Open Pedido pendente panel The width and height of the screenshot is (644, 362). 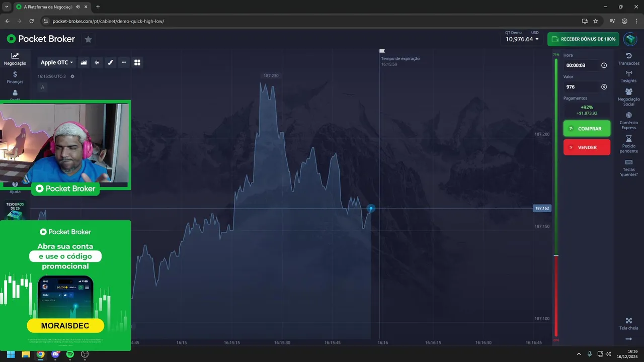tap(629, 144)
